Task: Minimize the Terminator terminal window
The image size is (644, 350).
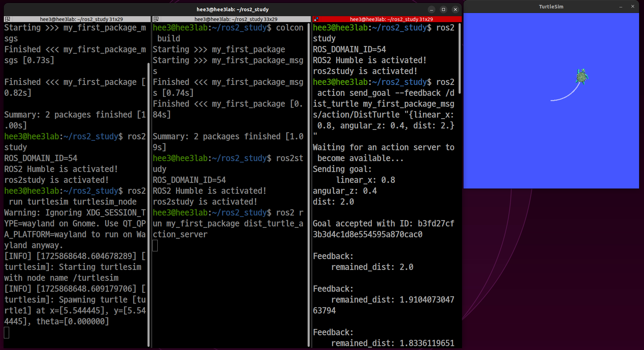Action: click(x=432, y=9)
